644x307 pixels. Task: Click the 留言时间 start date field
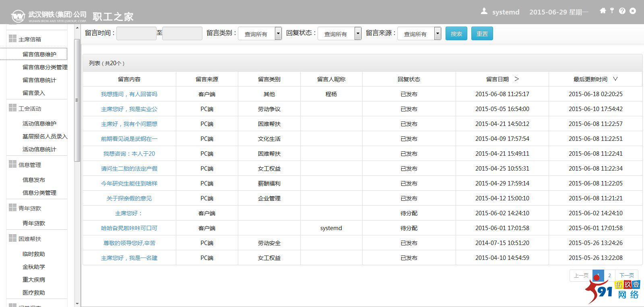point(136,33)
